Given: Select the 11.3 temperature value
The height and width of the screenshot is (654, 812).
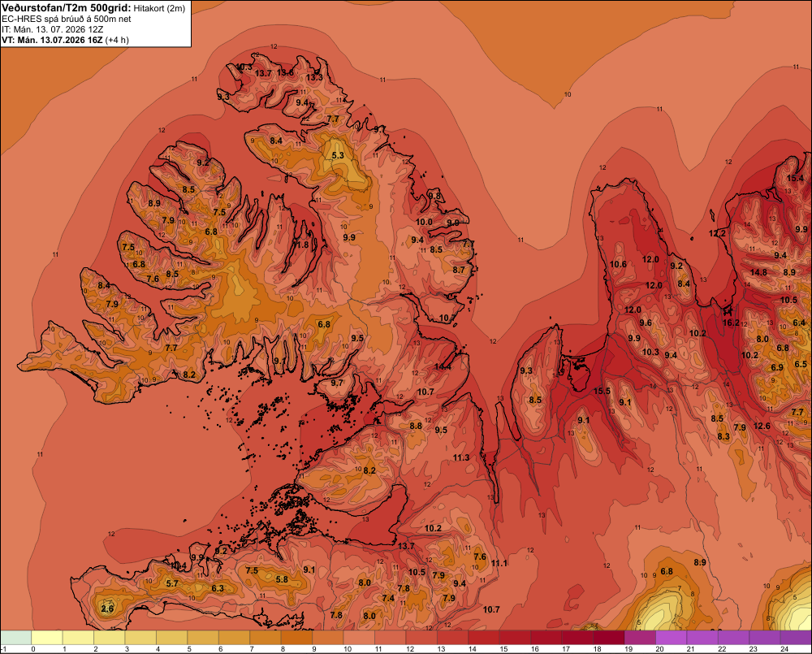Looking at the screenshot, I should [461, 457].
